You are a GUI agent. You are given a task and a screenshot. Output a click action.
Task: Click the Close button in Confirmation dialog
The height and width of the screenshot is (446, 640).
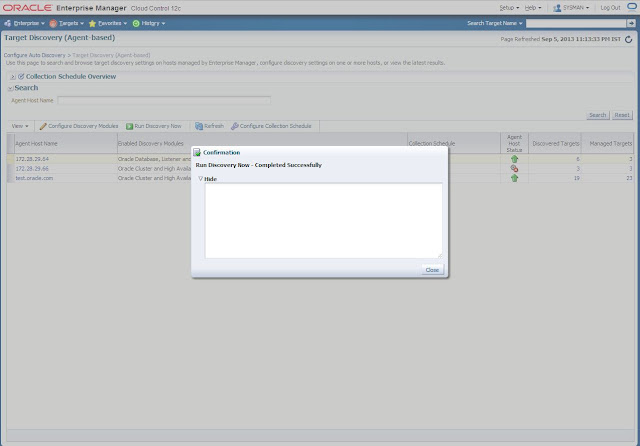pos(432,270)
